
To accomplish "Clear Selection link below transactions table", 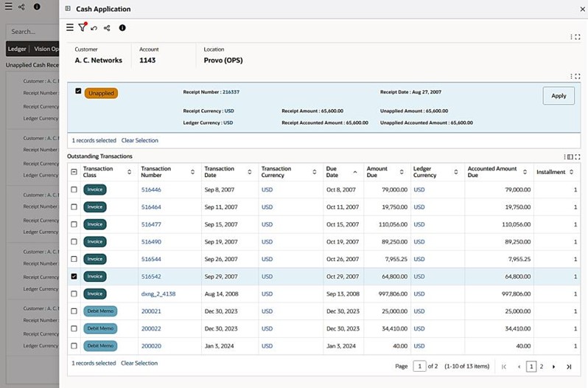I will coord(139,363).
